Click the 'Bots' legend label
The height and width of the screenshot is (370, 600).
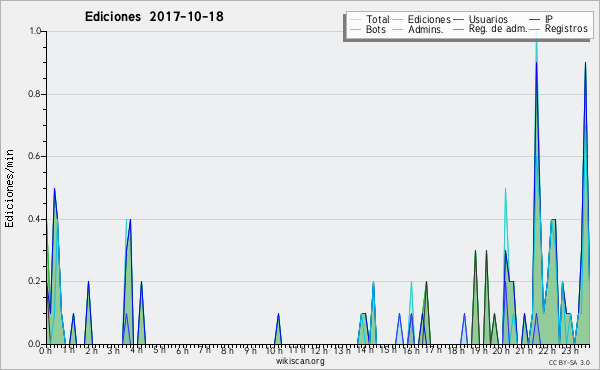pyautogui.click(x=375, y=29)
